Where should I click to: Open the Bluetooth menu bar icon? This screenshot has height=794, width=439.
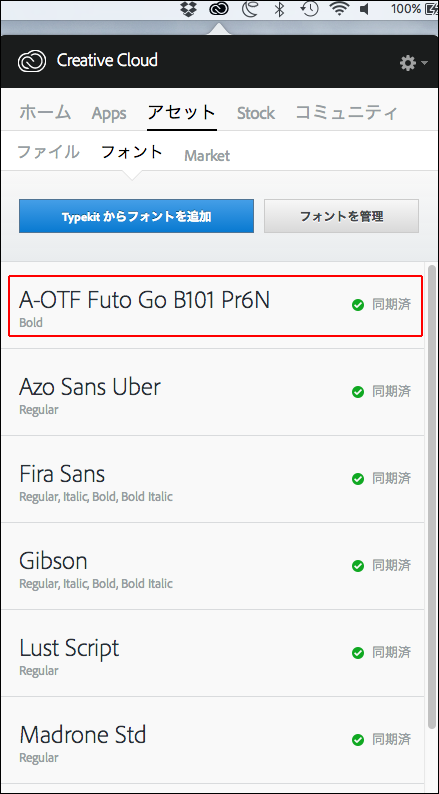(x=278, y=9)
